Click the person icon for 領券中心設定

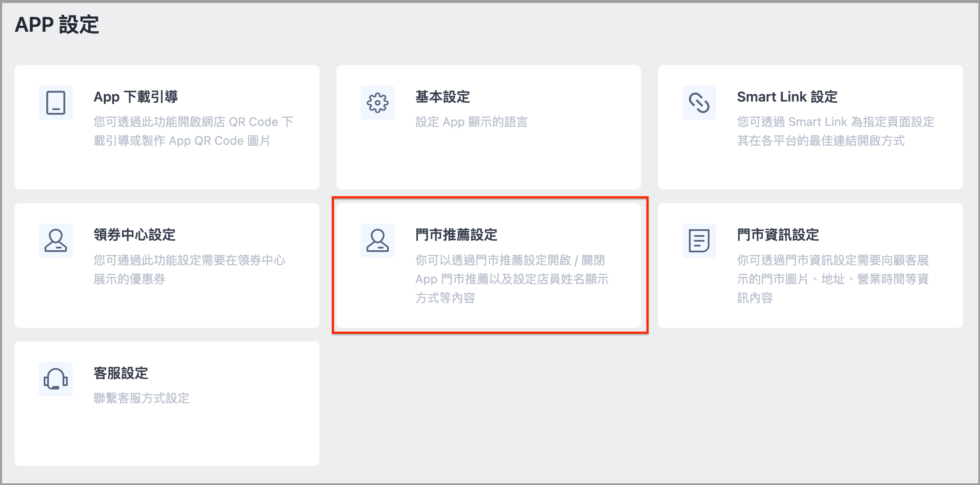pyautogui.click(x=56, y=241)
